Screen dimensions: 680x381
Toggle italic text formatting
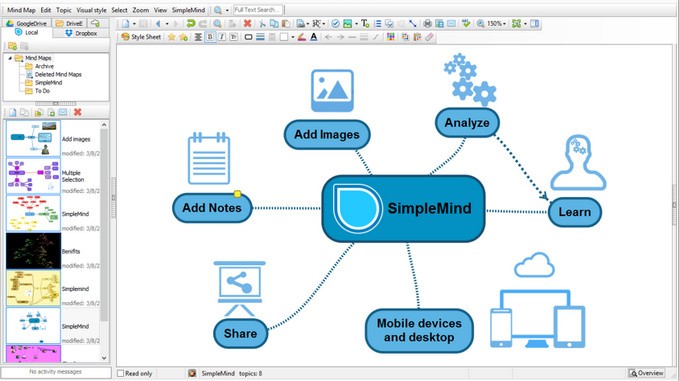[x=222, y=37]
